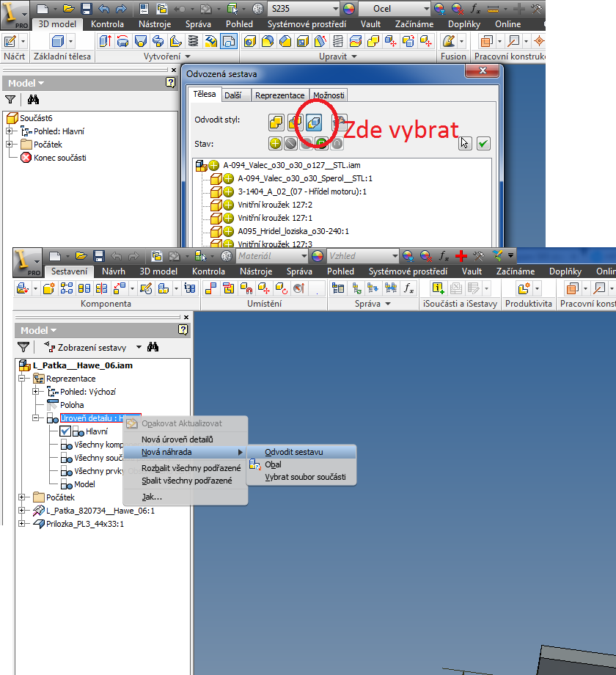This screenshot has height=675, width=616.
Task: Click Nová úroveň detailů menu entry
Action: (x=177, y=439)
